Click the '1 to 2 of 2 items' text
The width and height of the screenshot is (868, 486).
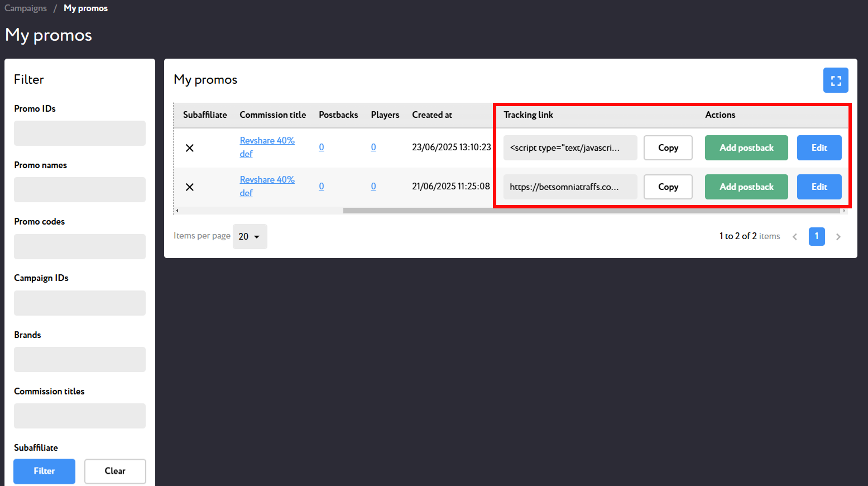[x=750, y=236]
